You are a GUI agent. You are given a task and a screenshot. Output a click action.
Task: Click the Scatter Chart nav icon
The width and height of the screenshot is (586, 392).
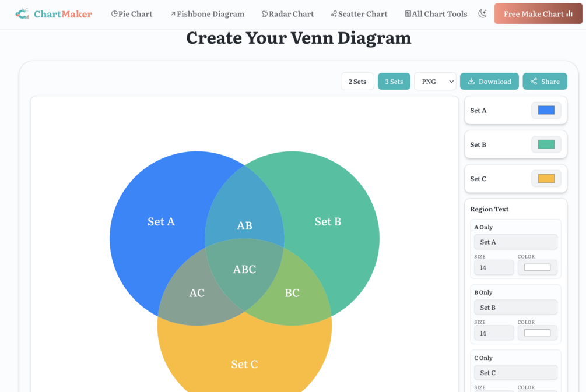click(334, 14)
